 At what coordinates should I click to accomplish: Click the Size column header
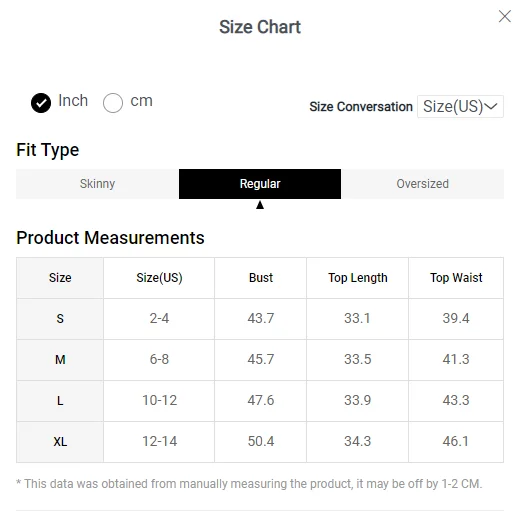60,278
